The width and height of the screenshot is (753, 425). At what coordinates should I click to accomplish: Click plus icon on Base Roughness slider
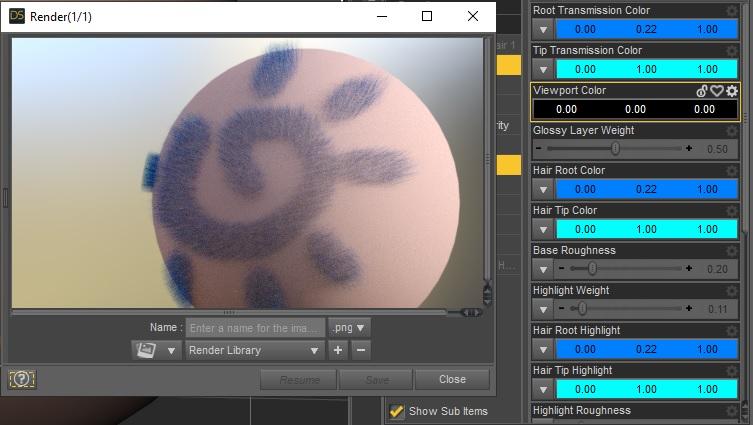tap(689, 268)
